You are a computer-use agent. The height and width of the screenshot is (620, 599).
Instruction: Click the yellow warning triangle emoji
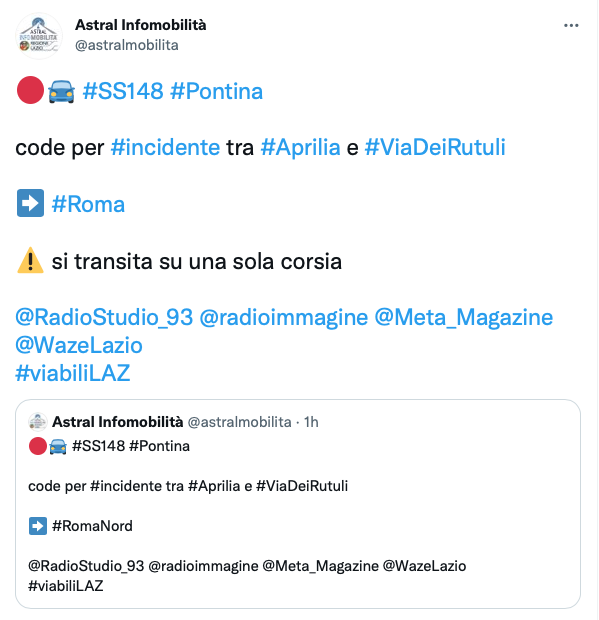[x=30, y=260]
